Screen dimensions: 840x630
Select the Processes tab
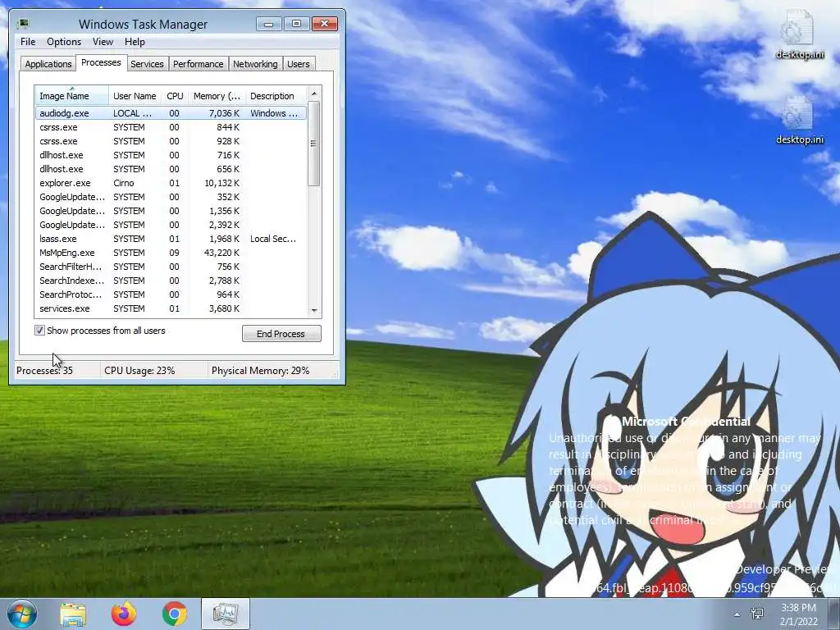coord(101,62)
